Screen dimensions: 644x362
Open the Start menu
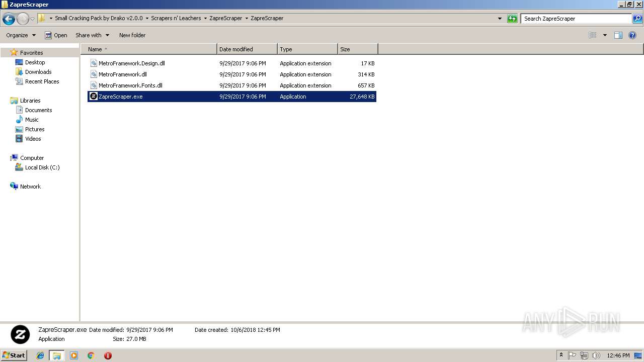coord(14,355)
